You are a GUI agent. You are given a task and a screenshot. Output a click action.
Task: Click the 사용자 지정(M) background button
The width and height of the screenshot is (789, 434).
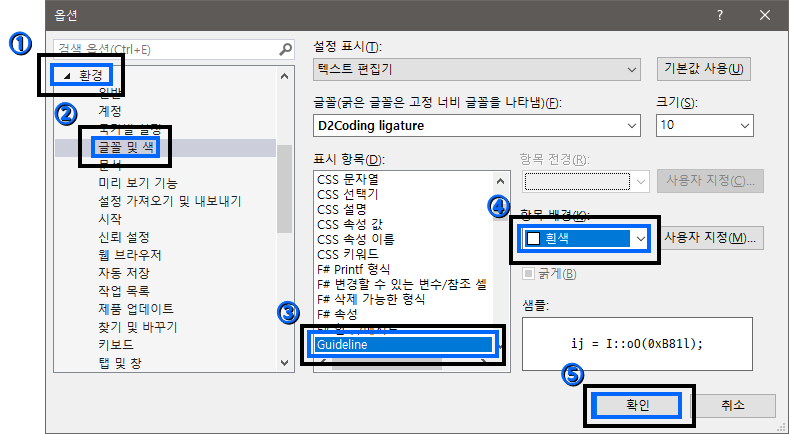click(711, 238)
